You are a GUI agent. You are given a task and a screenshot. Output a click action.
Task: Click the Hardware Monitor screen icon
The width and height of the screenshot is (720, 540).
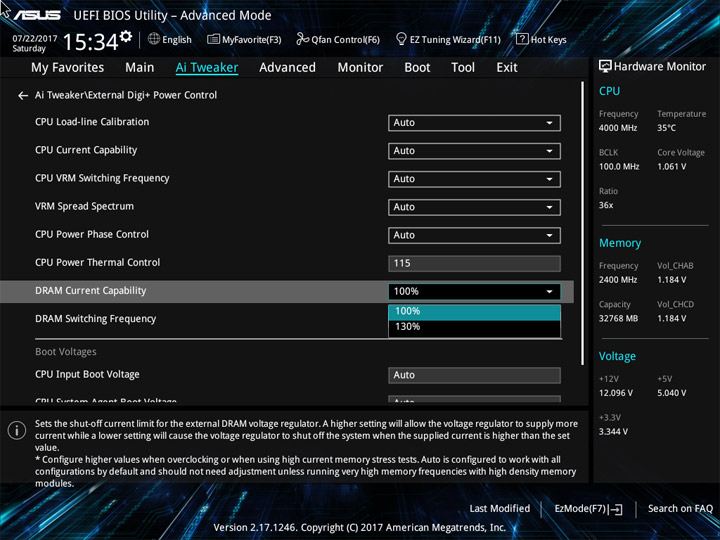point(605,67)
